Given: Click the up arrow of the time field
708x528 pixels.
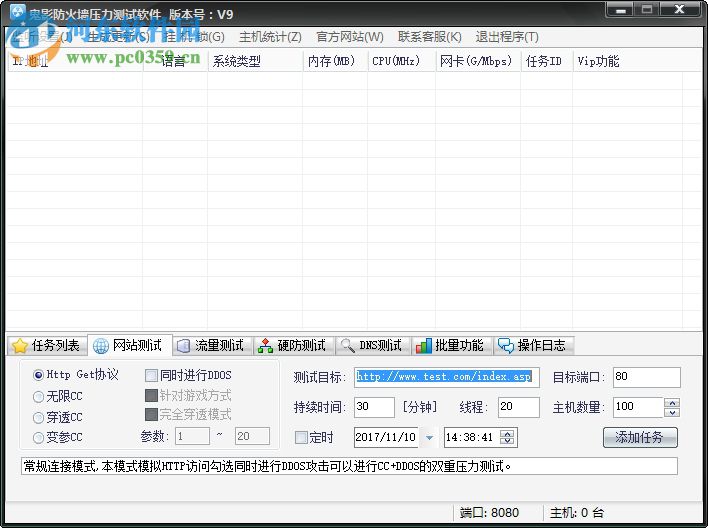Looking at the screenshot, I should (x=508, y=433).
